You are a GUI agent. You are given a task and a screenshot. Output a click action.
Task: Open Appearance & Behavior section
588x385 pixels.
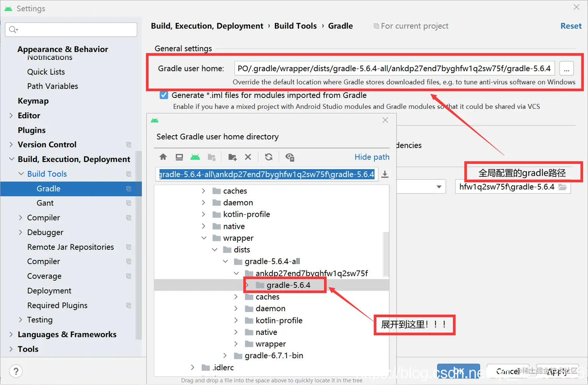(63, 49)
